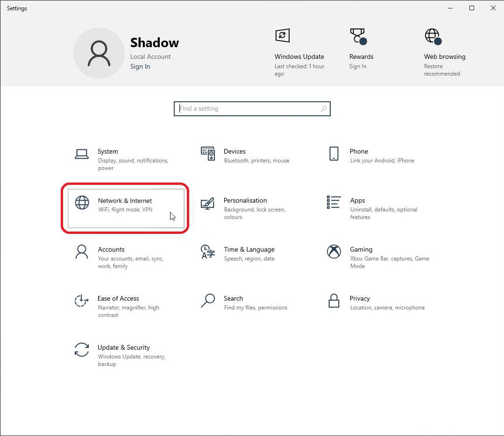504x436 pixels.
Task: Click 'Xbox Game Bar, captures, Game Mode' text
Action: click(390, 262)
